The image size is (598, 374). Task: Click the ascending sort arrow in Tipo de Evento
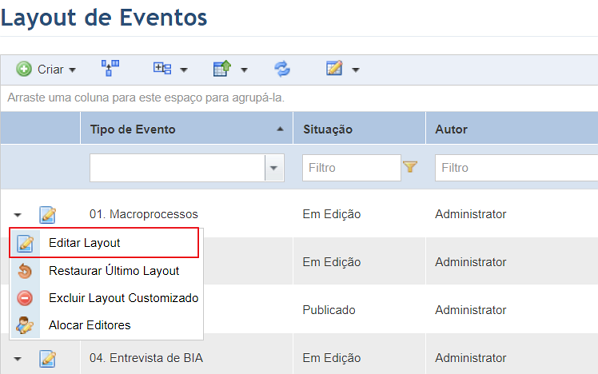coord(280,129)
